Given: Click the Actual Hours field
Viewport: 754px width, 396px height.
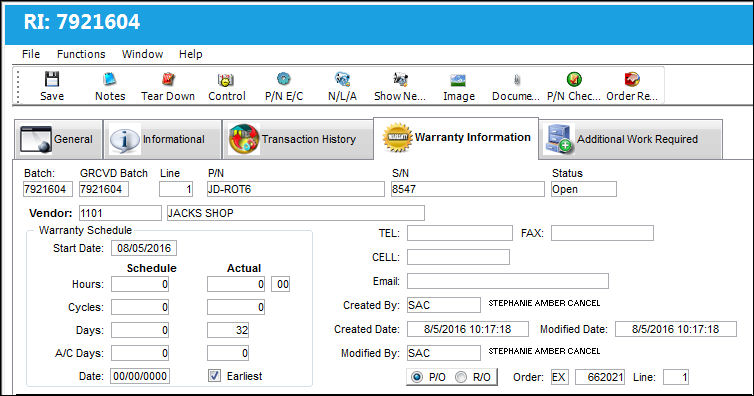Looking at the screenshot, I should [x=236, y=284].
